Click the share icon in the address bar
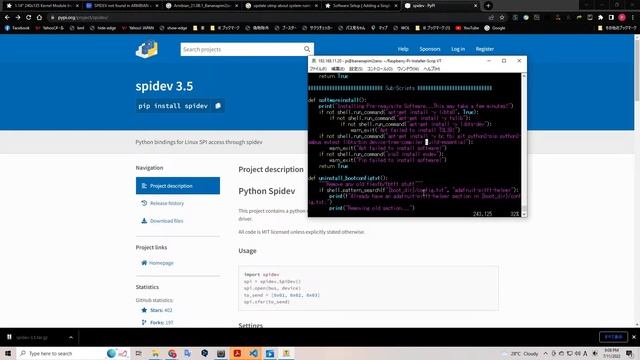640x360 pixels. [491, 18]
